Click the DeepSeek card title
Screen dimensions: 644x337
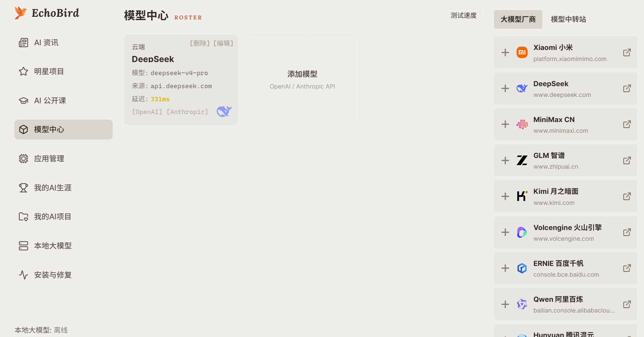click(x=153, y=59)
